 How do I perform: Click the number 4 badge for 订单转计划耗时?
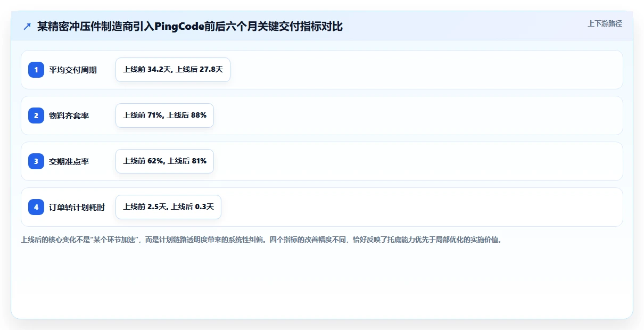click(x=36, y=207)
